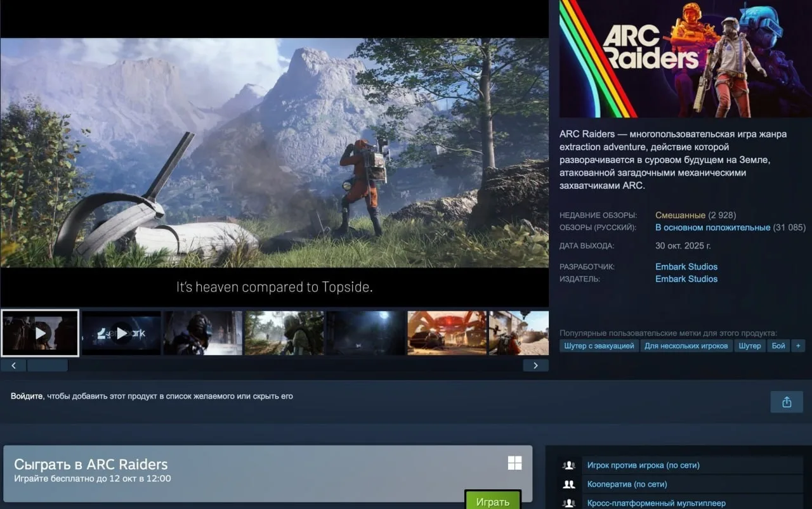Screen dimensions: 812x509
Task: Click the Кооператив (по сети) feature link
Action: 627,484
